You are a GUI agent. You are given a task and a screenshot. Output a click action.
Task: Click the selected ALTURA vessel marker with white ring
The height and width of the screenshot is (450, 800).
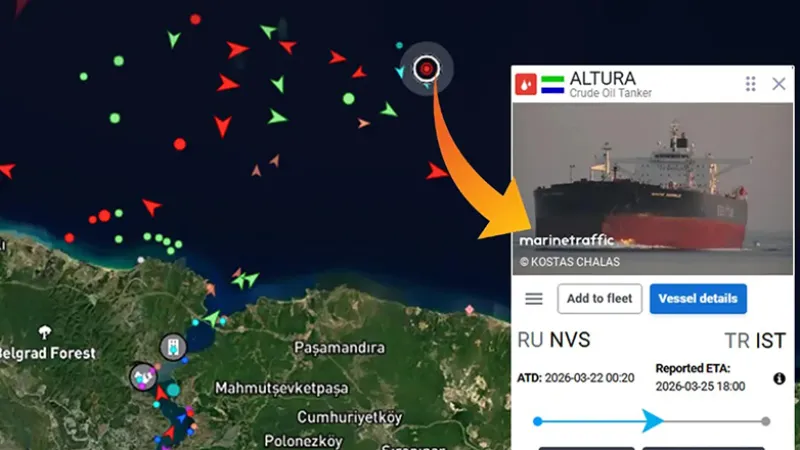point(427,68)
